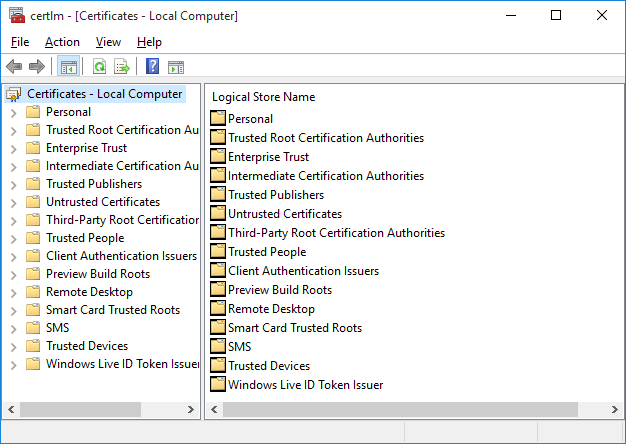Image resolution: width=626 pixels, height=444 pixels.
Task: Select Enterprise Trust in the tree pane
Action: coord(86,148)
